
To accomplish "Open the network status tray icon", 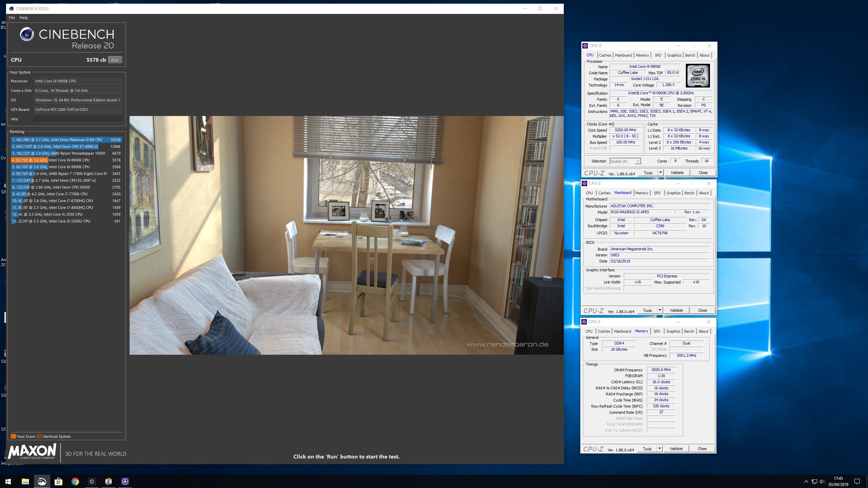I will (x=814, y=482).
